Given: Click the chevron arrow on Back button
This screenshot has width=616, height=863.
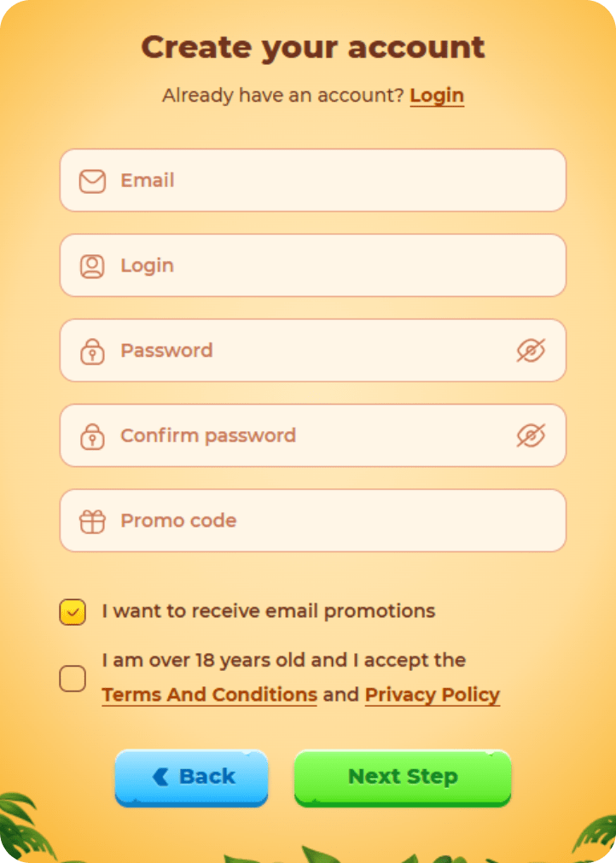Looking at the screenshot, I should click(x=160, y=777).
